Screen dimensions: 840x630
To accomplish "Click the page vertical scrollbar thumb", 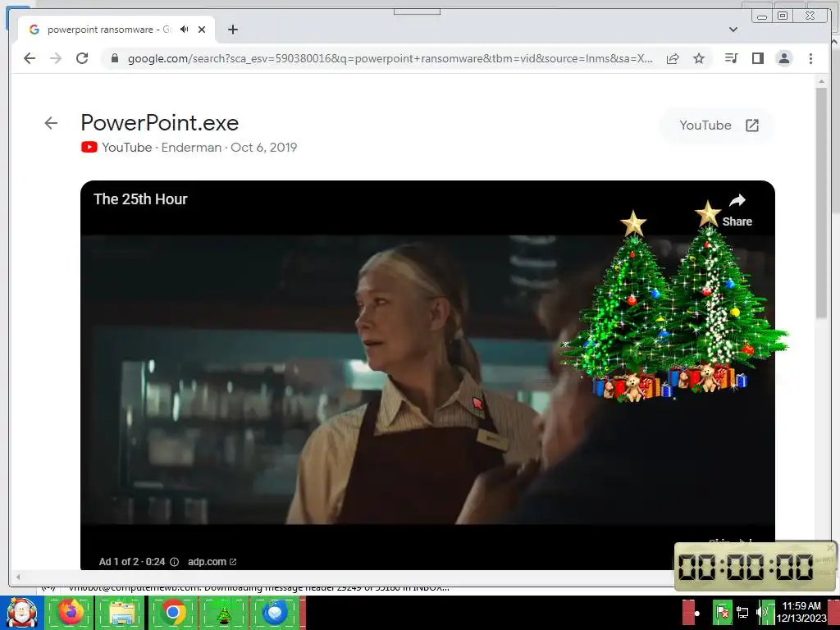I will pos(821,203).
